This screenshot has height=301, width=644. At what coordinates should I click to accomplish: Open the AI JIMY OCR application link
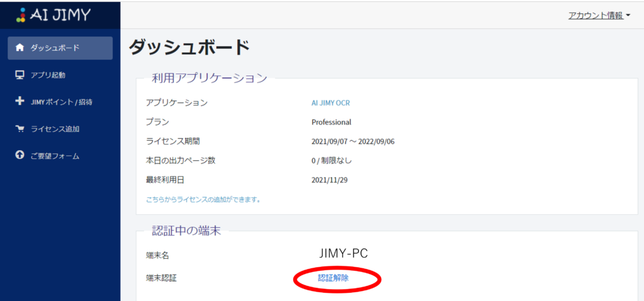tap(331, 103)
